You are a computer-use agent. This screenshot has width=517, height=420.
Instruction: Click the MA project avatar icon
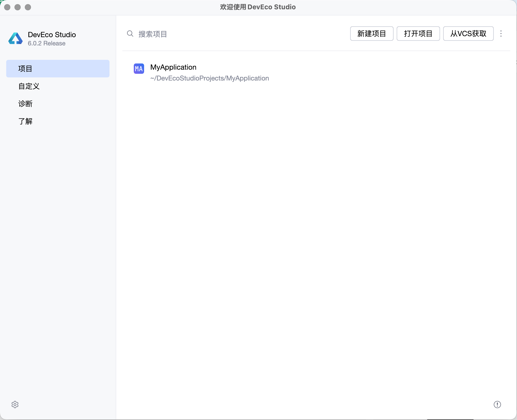click(139, 69)
